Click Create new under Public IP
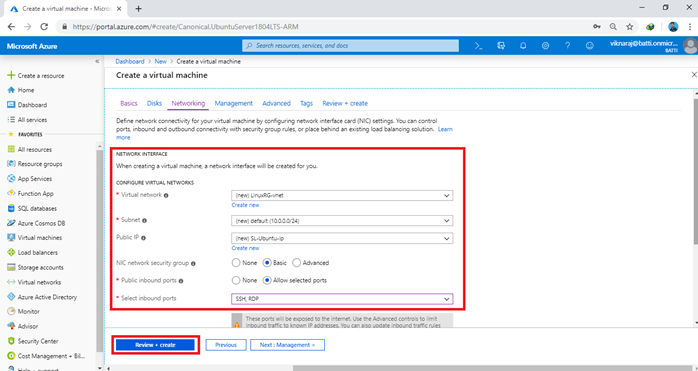Screen dimensions: 698x371 (245, 248)
